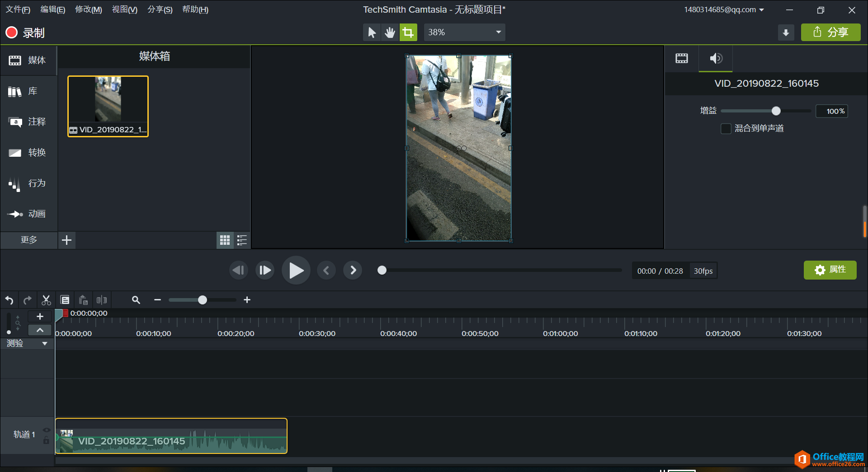Screen dimensions: 868x472
Task: Toggle 轨道 1 lock icon
Action: click(46, 440)
